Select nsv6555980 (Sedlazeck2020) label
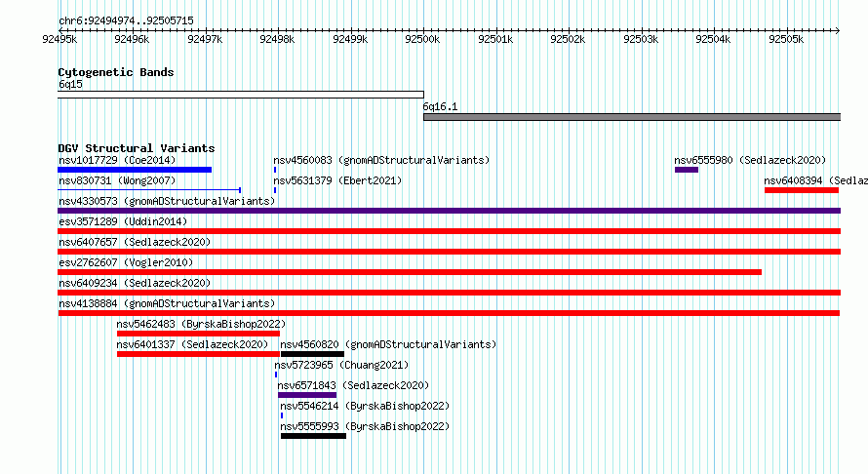Screen dimensions: 868x474 pyautogui.click(x=750, y=160)
